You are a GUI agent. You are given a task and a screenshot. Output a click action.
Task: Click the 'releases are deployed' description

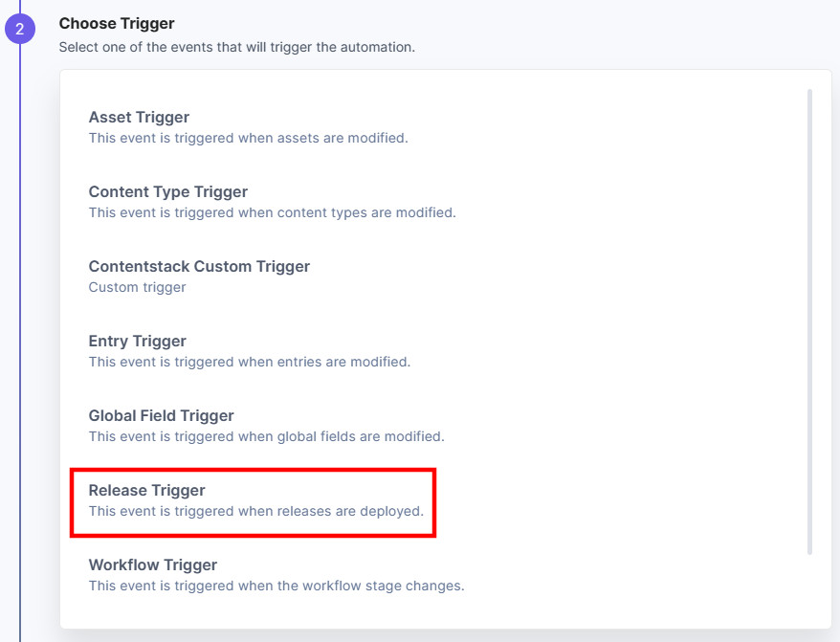256,511
